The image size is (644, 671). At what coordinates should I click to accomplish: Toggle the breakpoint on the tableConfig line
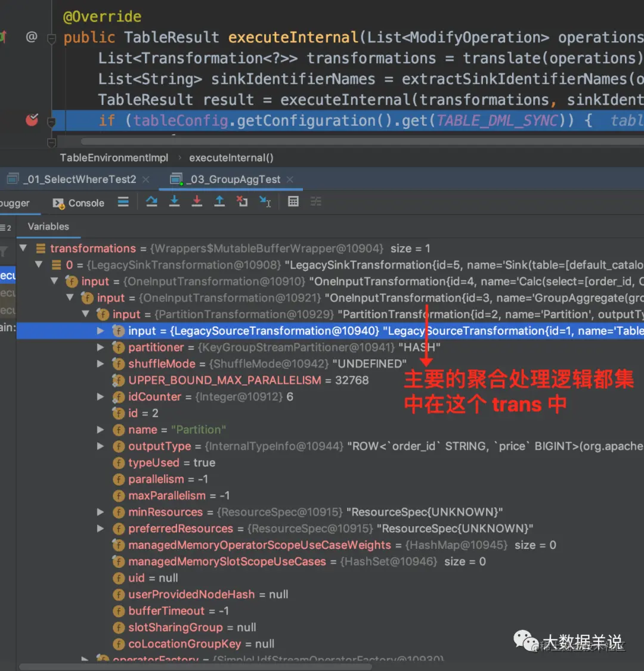click(x=32, y=120)
